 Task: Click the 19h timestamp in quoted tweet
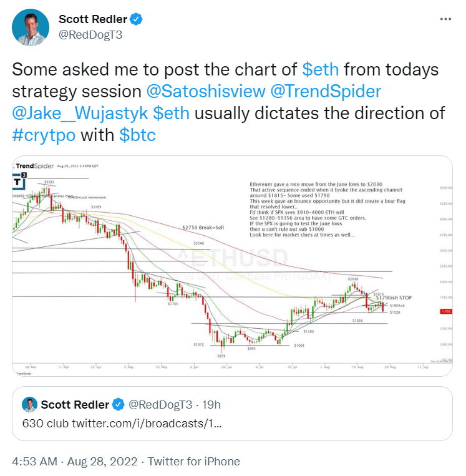coord(211,405)
